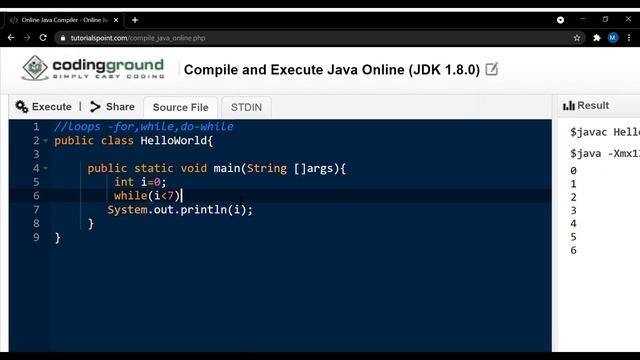
Task: Switch to the STDIN tab
Action: tap(246, 107)
